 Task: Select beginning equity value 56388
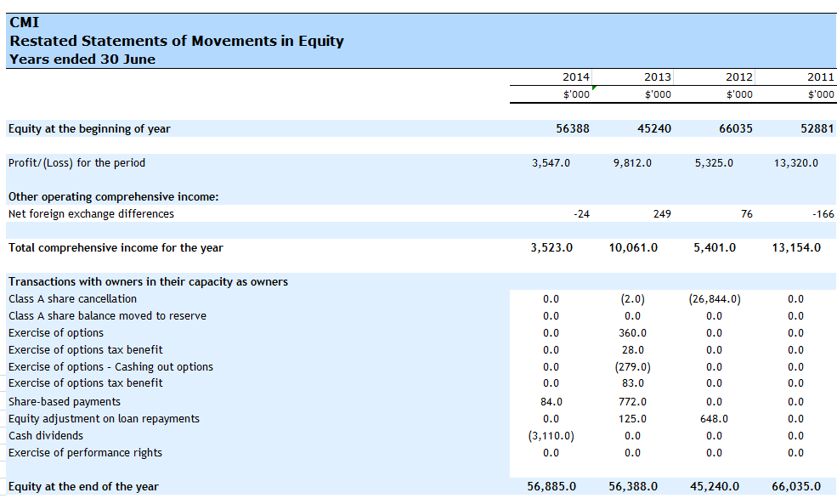click(572, 128)
